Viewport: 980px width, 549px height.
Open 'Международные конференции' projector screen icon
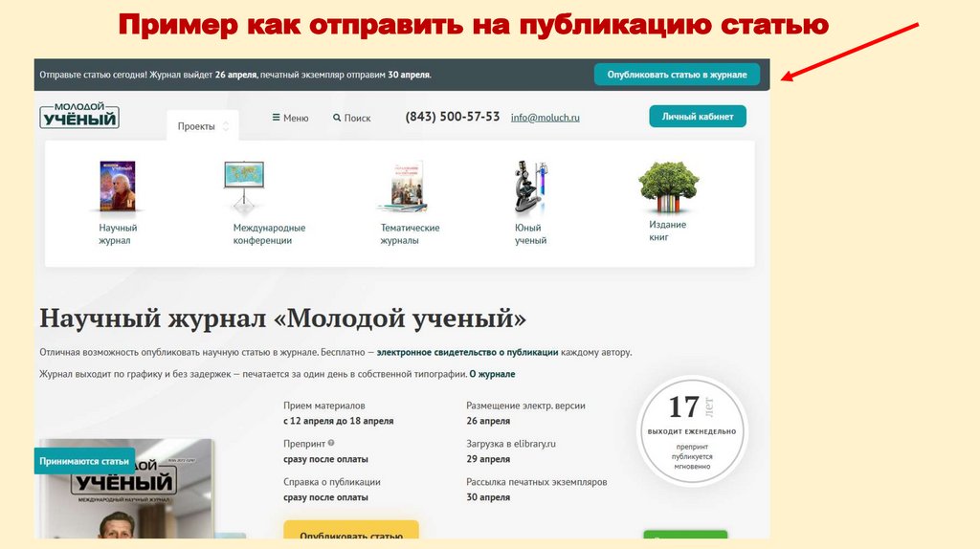(x=244, y=186)
